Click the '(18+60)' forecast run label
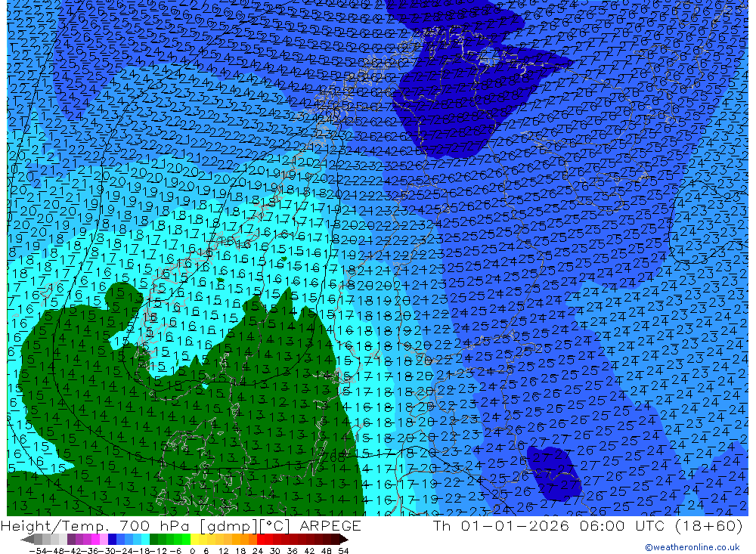 pos(708,525)
